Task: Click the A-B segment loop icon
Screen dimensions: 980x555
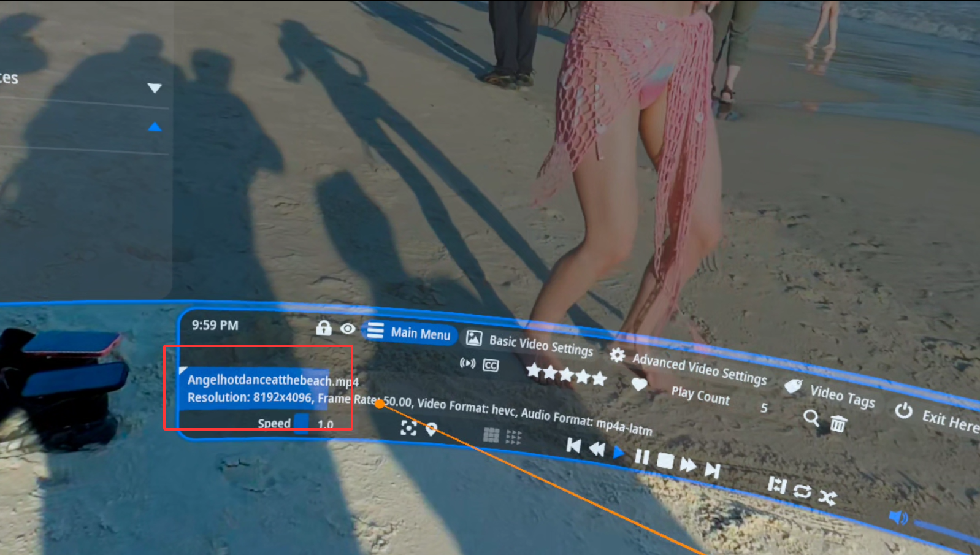Action: pos(777,485)
